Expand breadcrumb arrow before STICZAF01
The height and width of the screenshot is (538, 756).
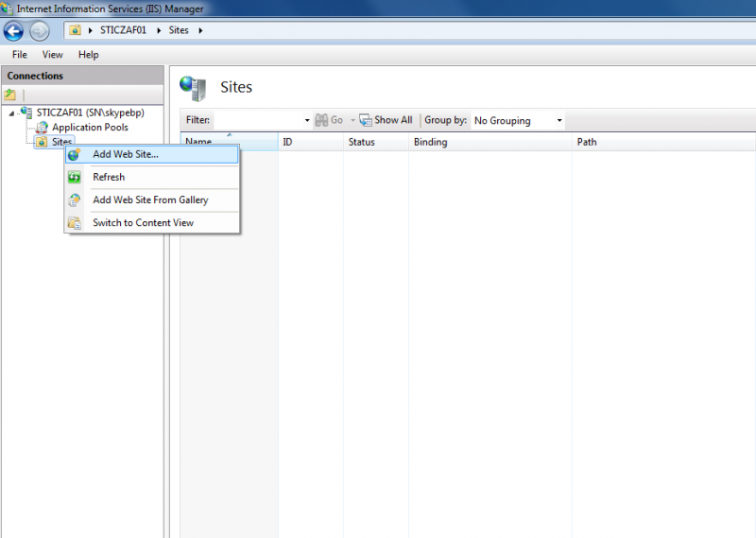point(90,30)
